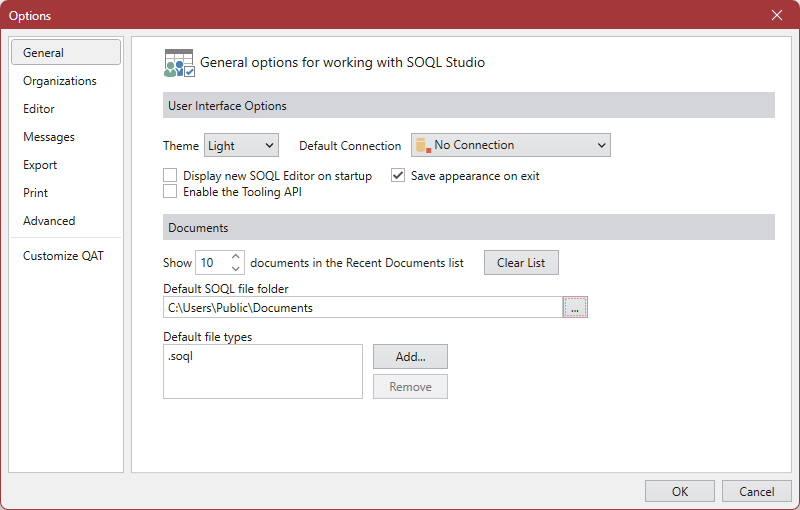Click the Default SOQL file folder path field
This screenshot has height=510, width=800.
coord(363,307)
